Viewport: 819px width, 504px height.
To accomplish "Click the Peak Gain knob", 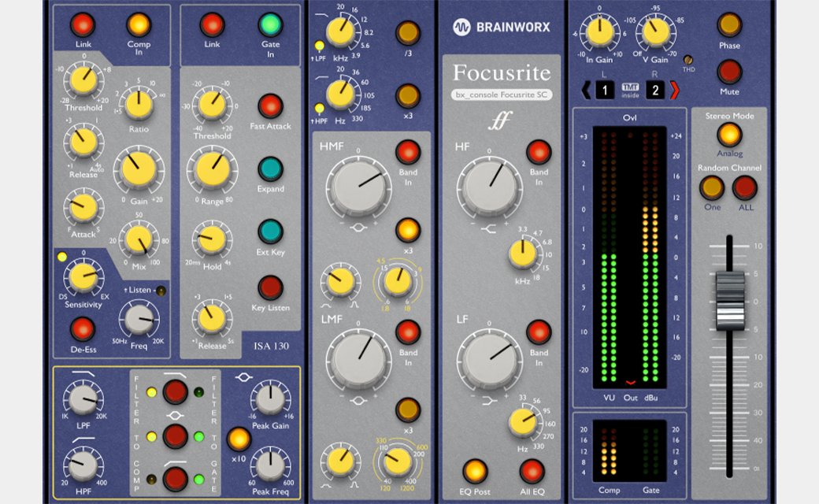I will point(270,398).
